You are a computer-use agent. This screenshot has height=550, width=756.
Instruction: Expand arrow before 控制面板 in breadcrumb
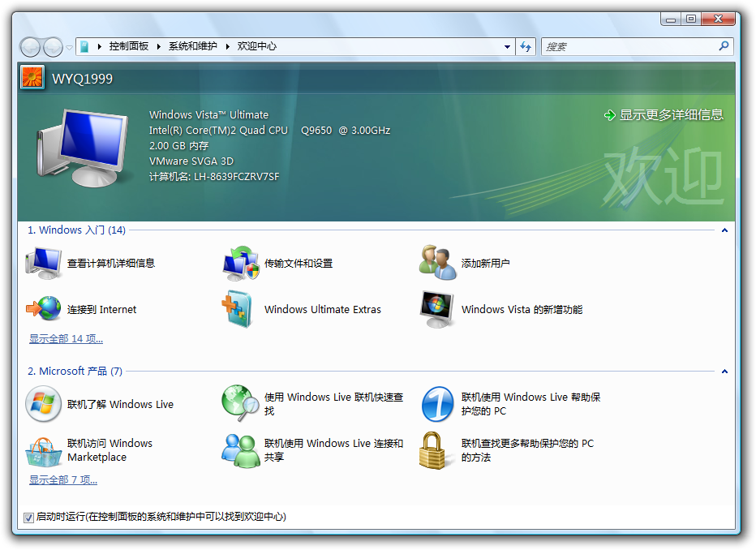tap(99, 47)
